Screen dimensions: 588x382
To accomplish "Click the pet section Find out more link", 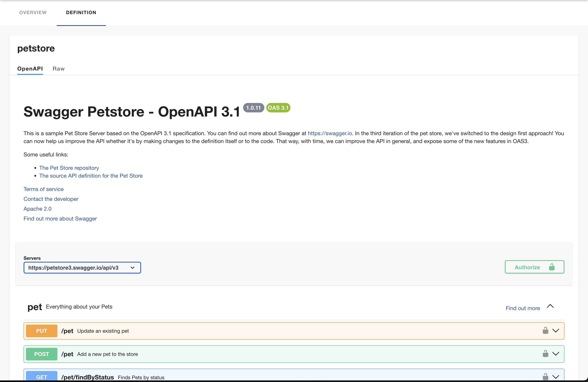I will [x=523, y=308].
